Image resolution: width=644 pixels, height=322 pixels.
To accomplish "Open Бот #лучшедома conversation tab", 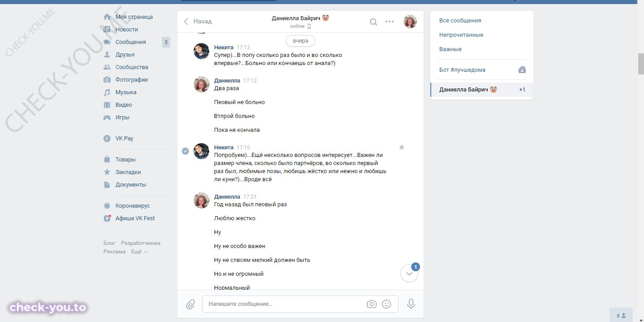I will point(482,70).
